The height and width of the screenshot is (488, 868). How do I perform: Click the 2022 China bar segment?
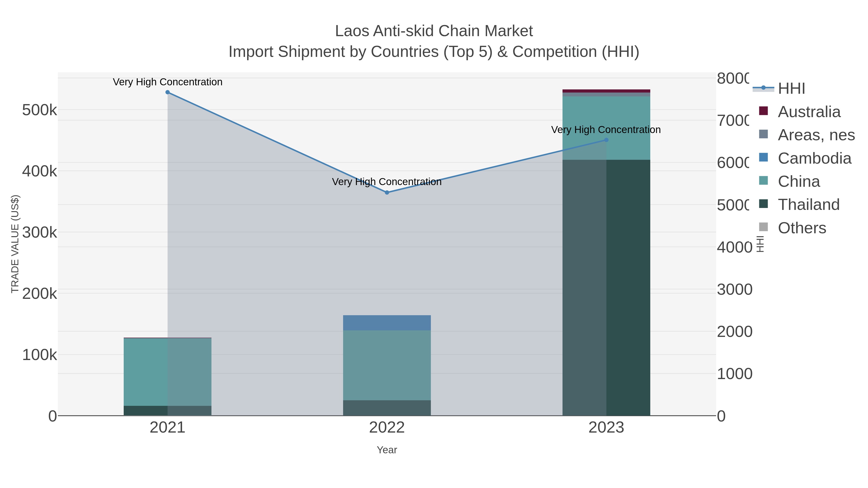click(x=387, y=365)
